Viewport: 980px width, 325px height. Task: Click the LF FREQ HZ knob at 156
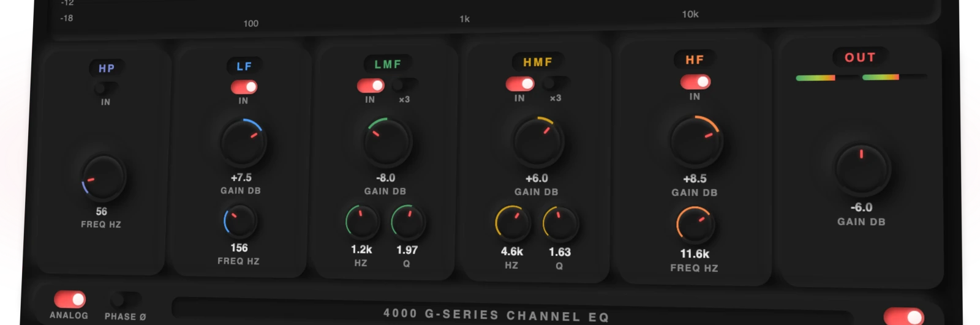click(x=239, y=222)
